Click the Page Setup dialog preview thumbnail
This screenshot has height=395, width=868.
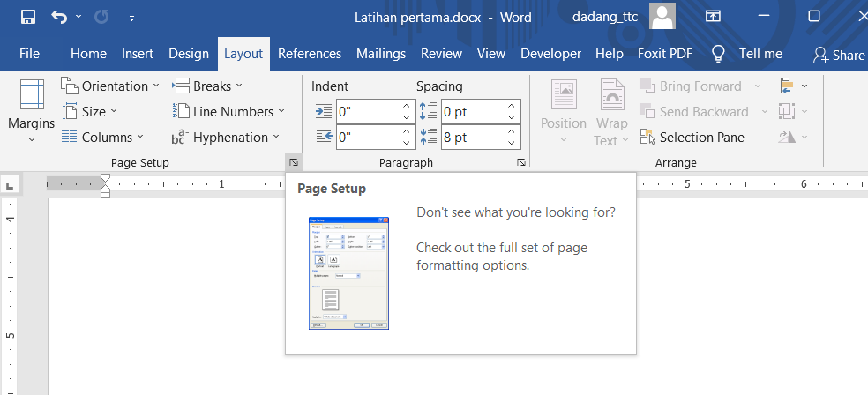point(348,273)
